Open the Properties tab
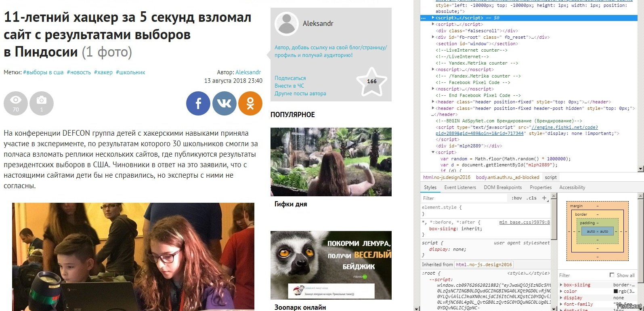The height and width of the screenshot is (311, 644). click(541, 187)
